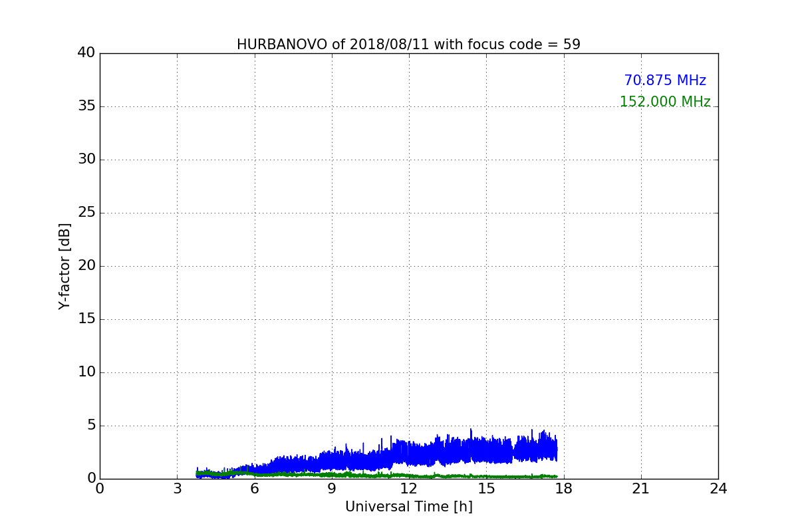Click the x-axis tick label 21

click(641, 489)
